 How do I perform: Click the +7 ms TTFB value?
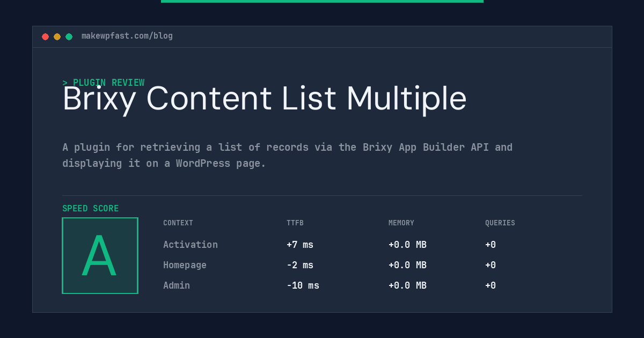pos(300,245)
